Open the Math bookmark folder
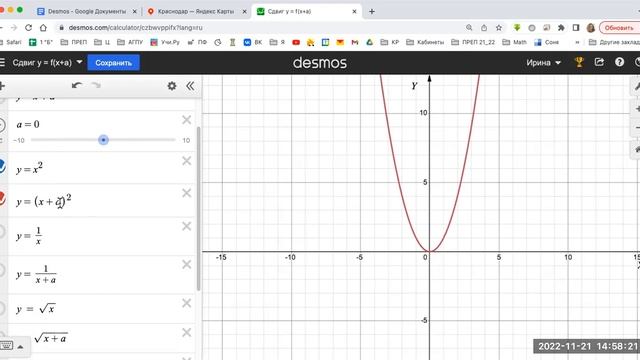 pos(514,42)
